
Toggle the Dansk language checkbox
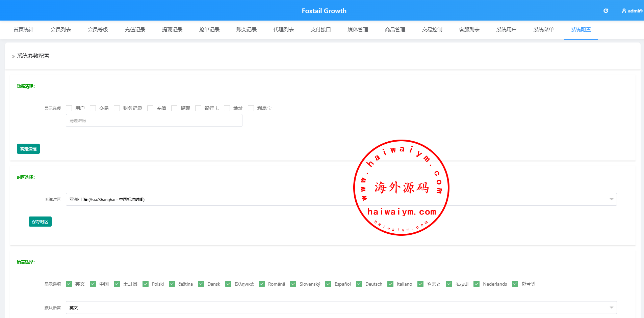coord(201,284)
